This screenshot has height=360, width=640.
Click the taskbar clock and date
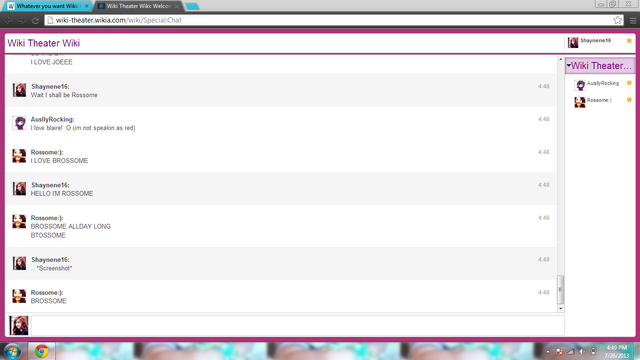point(616,351)
